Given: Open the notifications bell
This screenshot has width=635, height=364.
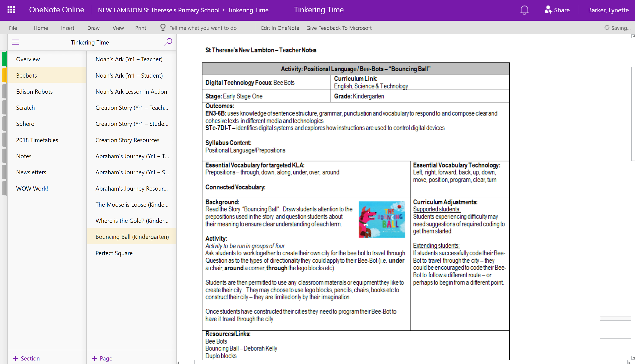Looking at the screenshot, I should 524,10.
